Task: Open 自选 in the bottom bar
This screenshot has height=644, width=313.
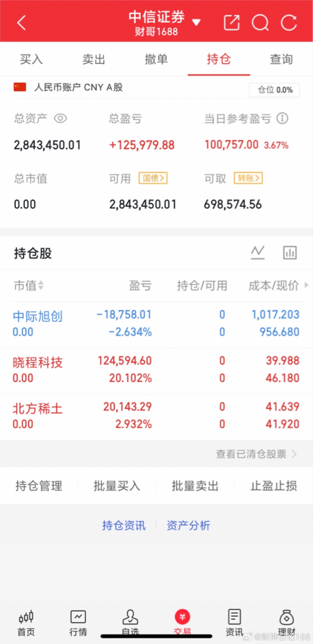Action: click(130, 623)
